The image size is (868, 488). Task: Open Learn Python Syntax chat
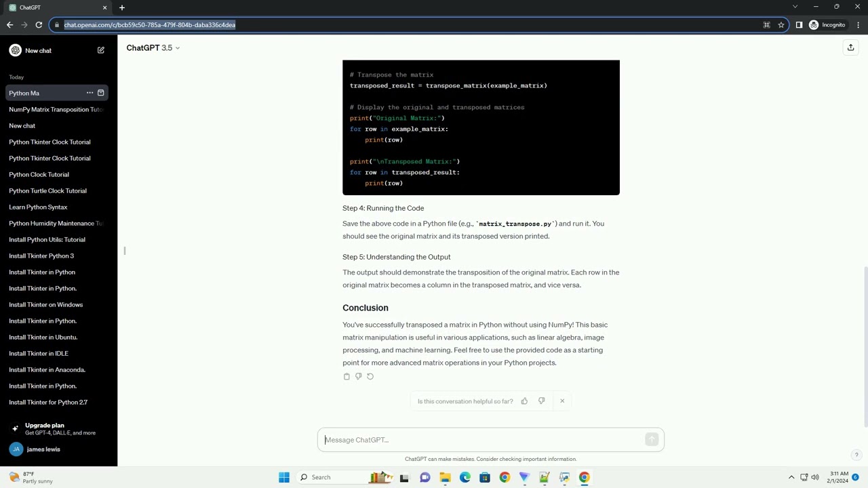(56, 207)
